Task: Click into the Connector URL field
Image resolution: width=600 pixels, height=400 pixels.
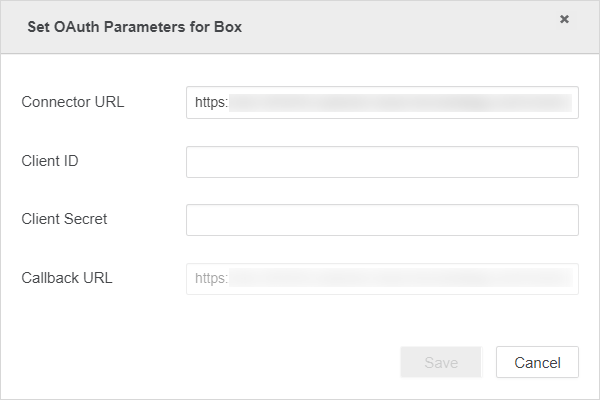Action: tap(382, 102)
